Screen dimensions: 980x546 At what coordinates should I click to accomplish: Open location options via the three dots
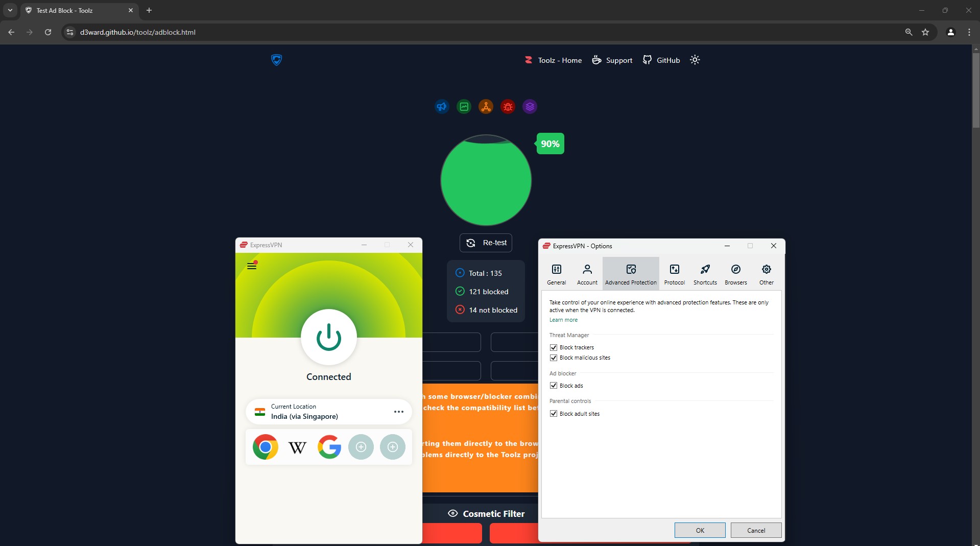[x=399, y=412]
